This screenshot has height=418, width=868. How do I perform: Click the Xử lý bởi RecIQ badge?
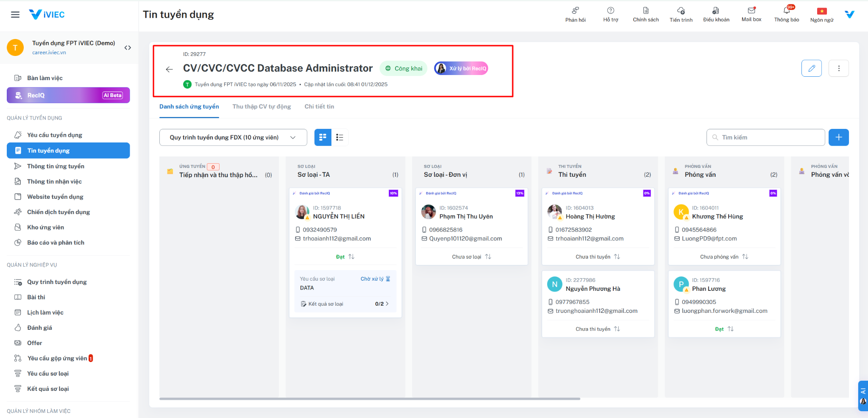[x=461, y=68]
